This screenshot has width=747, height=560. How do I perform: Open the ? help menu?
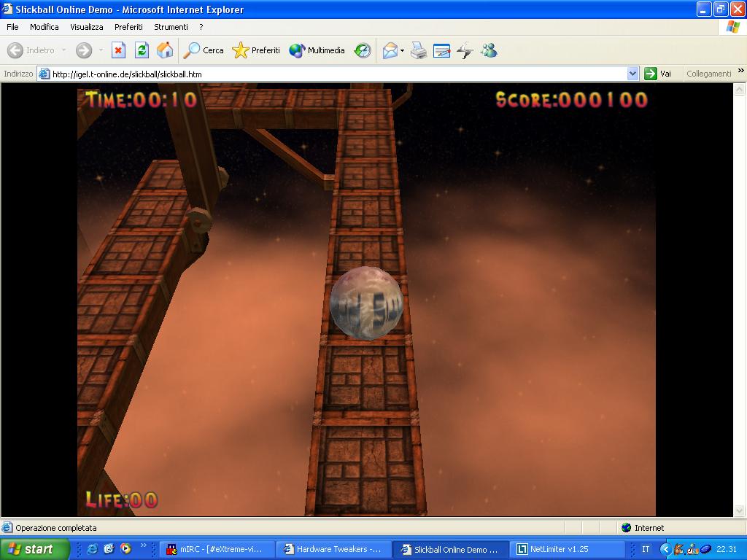point(201,27)
